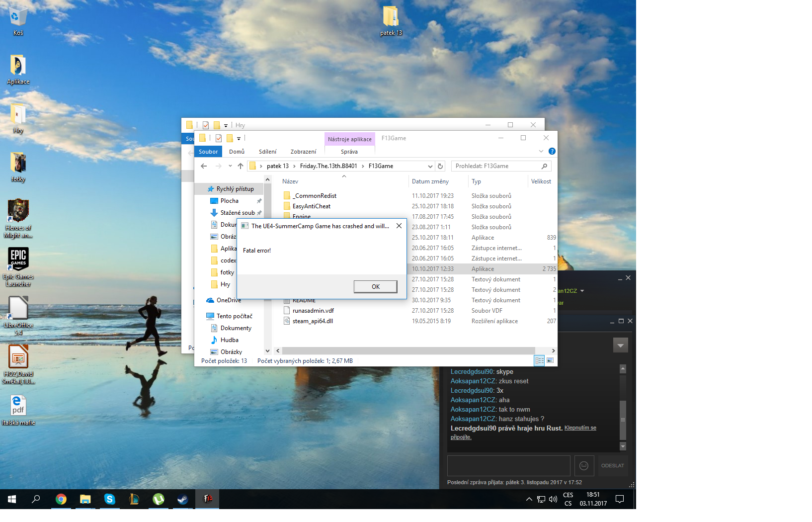Click the Steam chat message input field
Image resolution: width=812 pixels, height=522 pixels.
tap(508, 466)
